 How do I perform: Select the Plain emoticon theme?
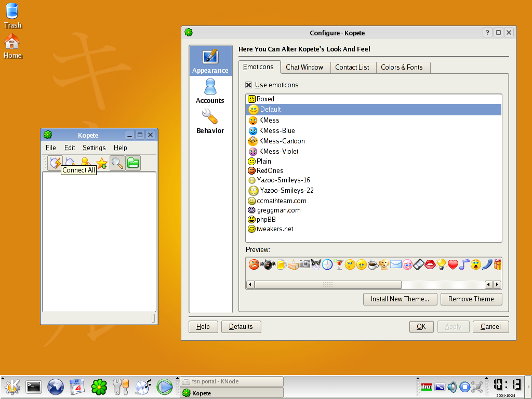[374, 161]
